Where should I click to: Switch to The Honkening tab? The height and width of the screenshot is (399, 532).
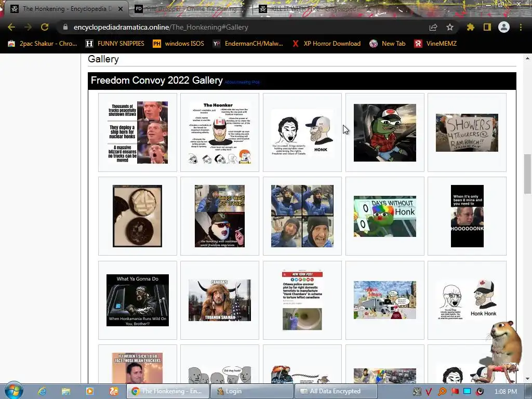coord(64,9)
